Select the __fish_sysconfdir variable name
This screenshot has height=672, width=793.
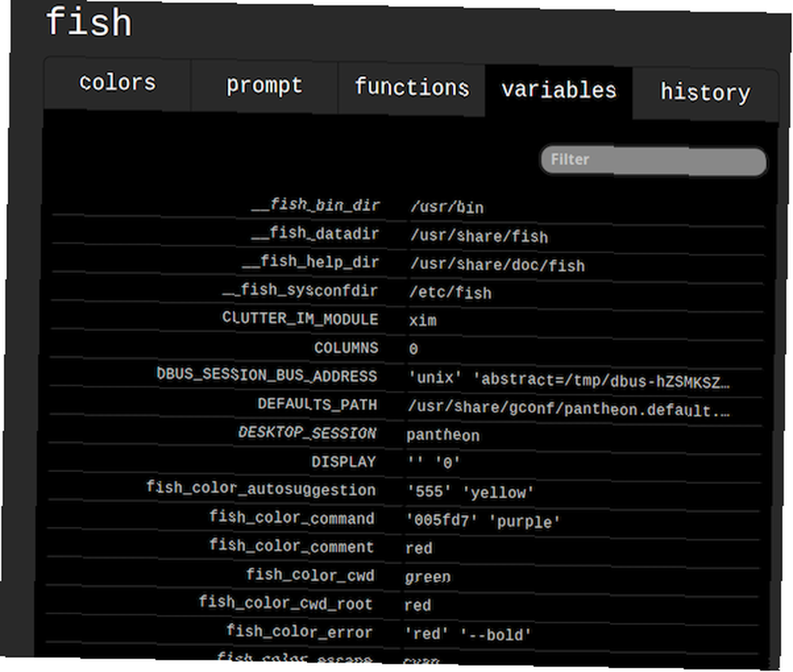(x=301, y=290)
